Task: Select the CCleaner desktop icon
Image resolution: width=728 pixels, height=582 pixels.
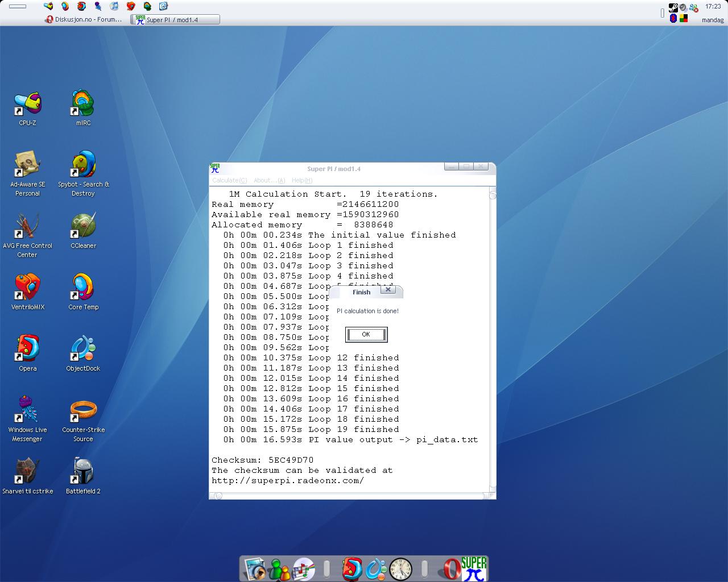Action: (x=83, y=231)
